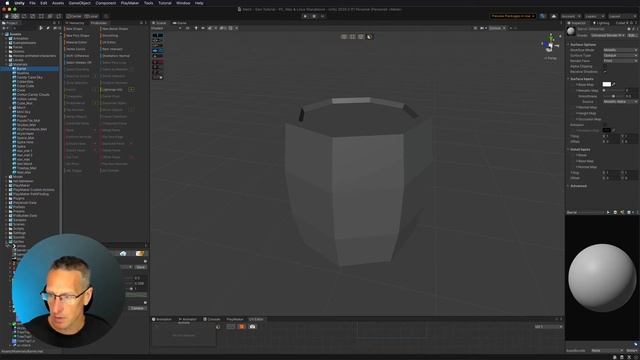The image size is (640, 360).
Task: Click the collaborate icon beside cloud
Action: 542,16
